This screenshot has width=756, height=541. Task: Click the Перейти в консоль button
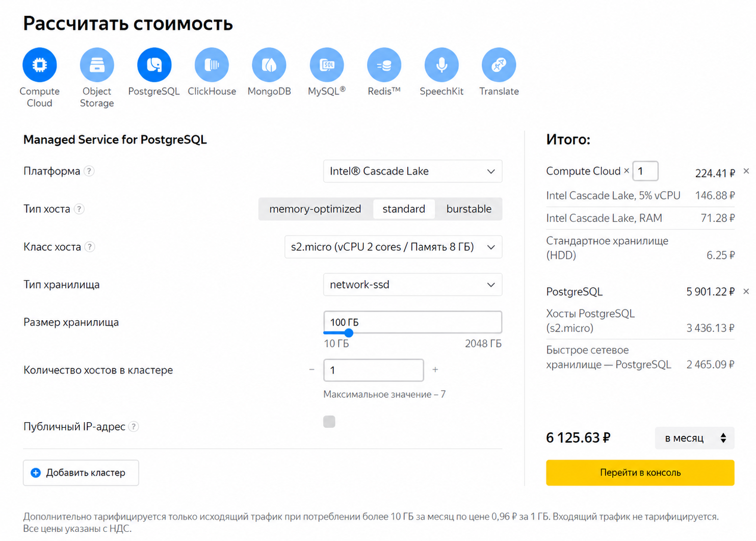tap(640, 473)
